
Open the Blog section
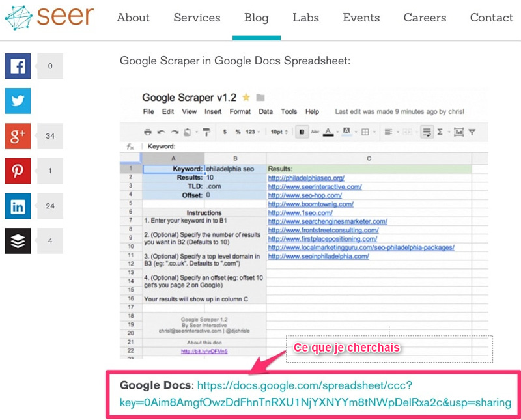[x=257, y=18]
